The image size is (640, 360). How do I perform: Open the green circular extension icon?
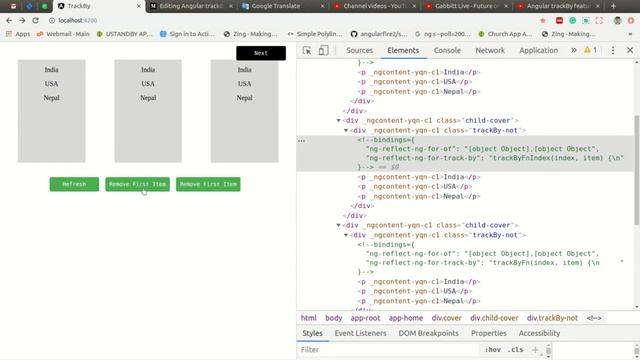click(573, 20)
